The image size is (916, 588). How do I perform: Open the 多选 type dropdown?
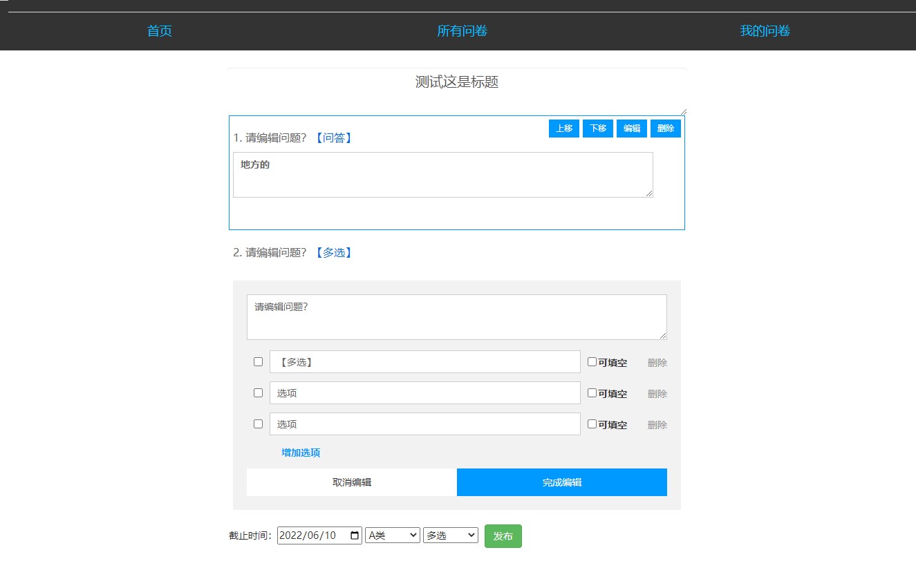[x=450, y=535]
